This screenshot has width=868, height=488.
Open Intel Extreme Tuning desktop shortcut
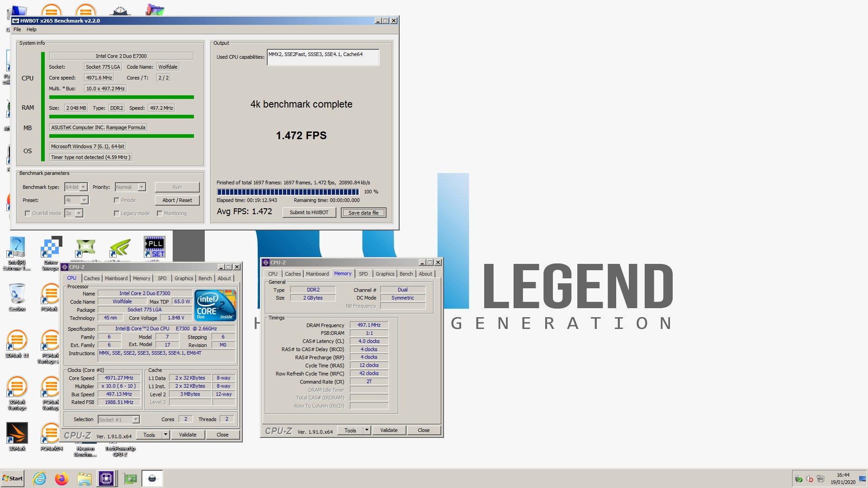(x=17, y=253)
